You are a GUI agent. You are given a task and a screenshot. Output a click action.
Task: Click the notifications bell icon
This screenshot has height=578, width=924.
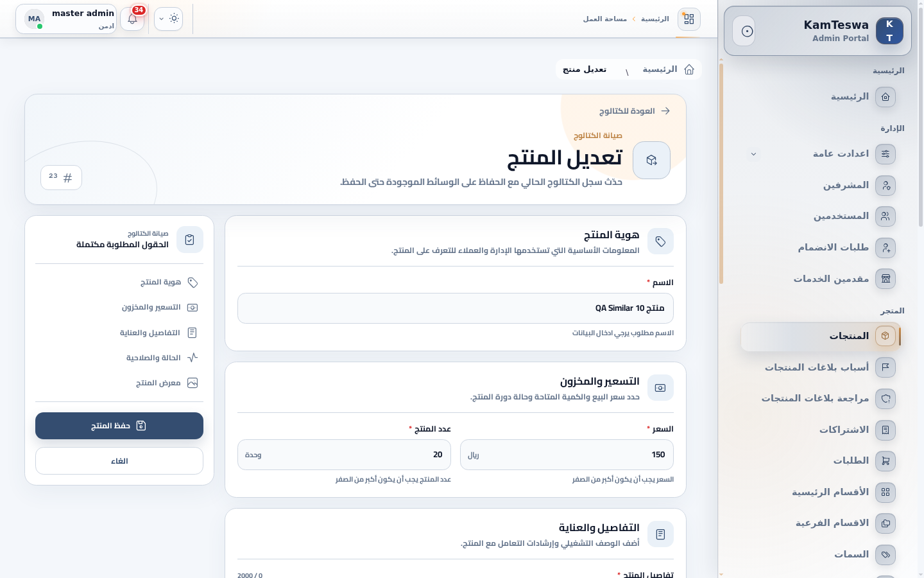132,19
